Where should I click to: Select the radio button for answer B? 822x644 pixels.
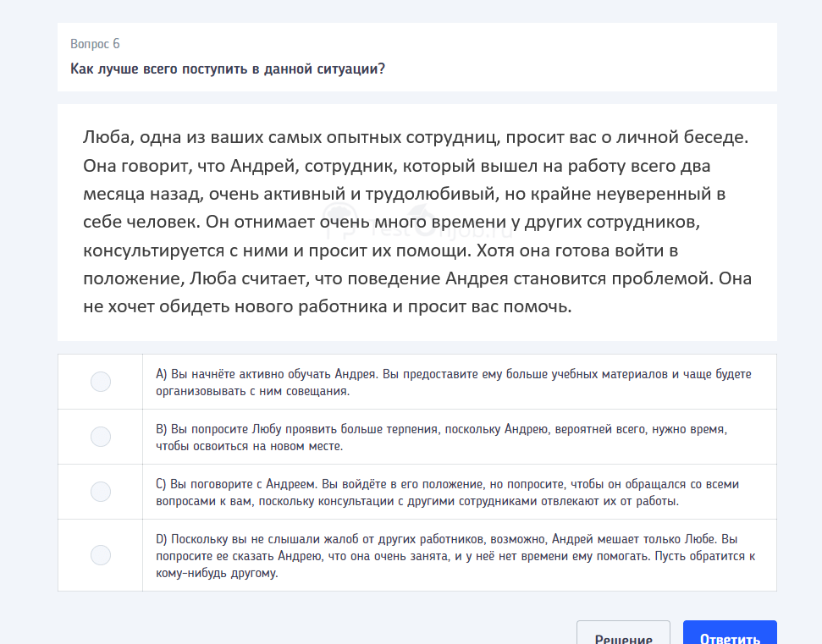tap(100, 437)
